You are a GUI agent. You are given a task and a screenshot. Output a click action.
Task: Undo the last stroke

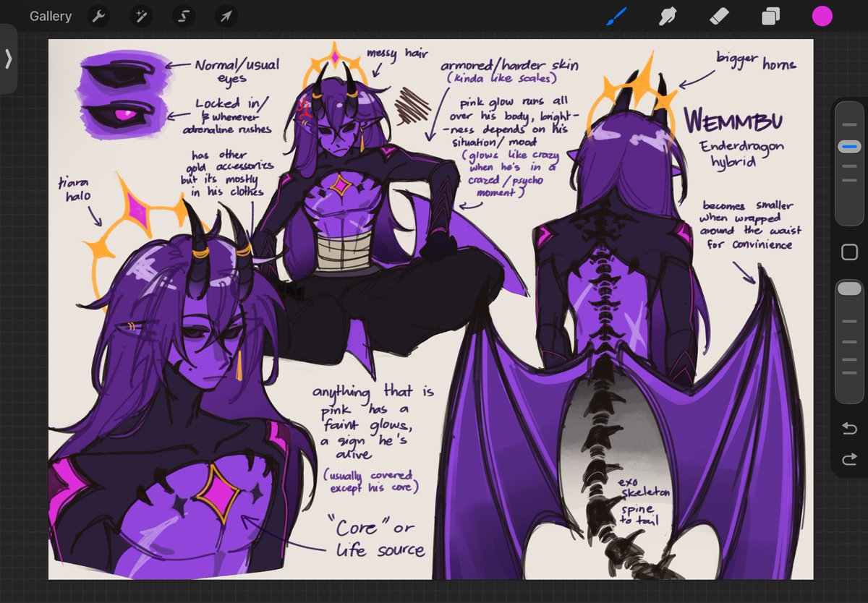click(x=849, y=429)
